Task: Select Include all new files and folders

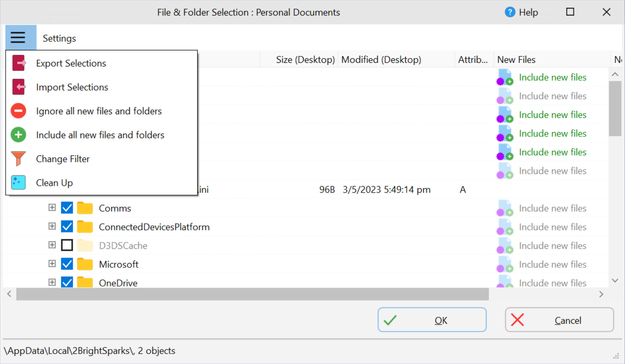Action: click(101, 135)
